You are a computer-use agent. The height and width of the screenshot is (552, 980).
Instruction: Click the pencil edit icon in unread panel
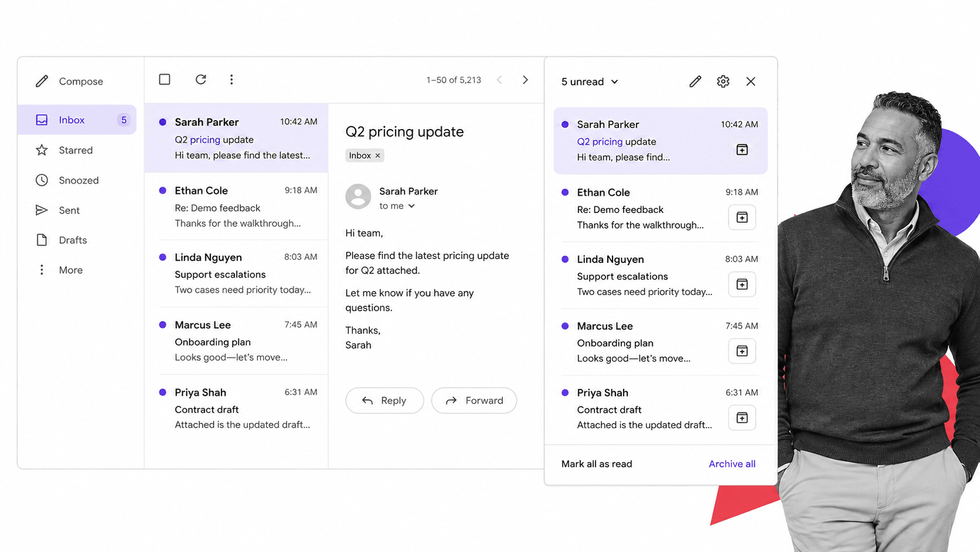click(695, 82)
